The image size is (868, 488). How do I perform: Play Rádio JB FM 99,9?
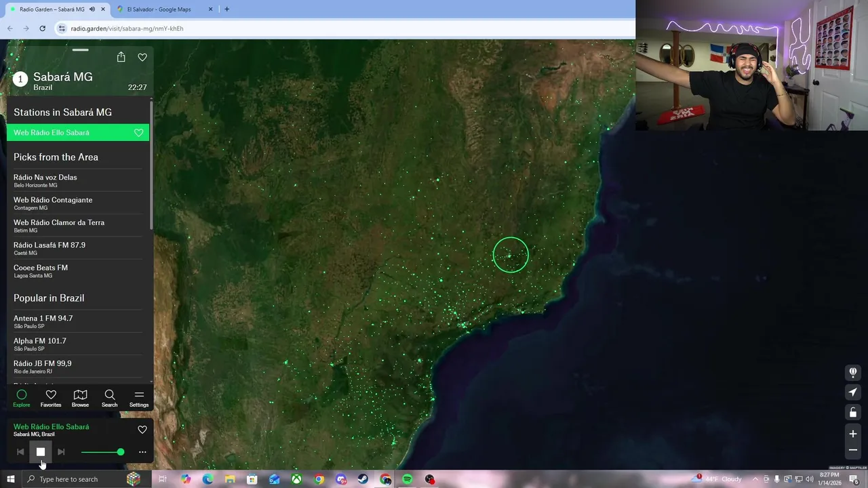[x=78, y=367]
